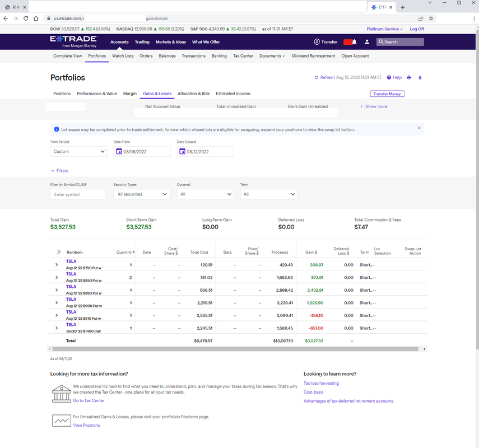
Task: Expand the TSLA $1400 Call row
Action: [x=57, y=328]
